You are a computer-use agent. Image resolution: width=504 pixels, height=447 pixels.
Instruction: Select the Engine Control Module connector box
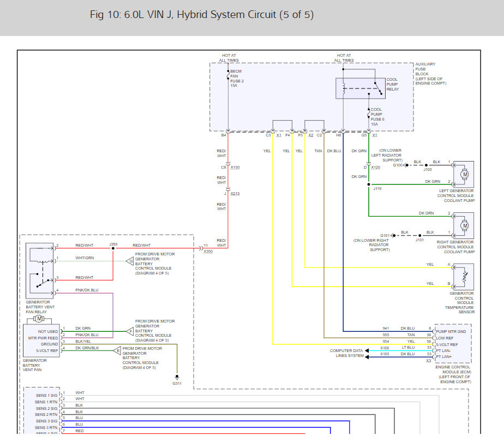click(x=453, y=343)
